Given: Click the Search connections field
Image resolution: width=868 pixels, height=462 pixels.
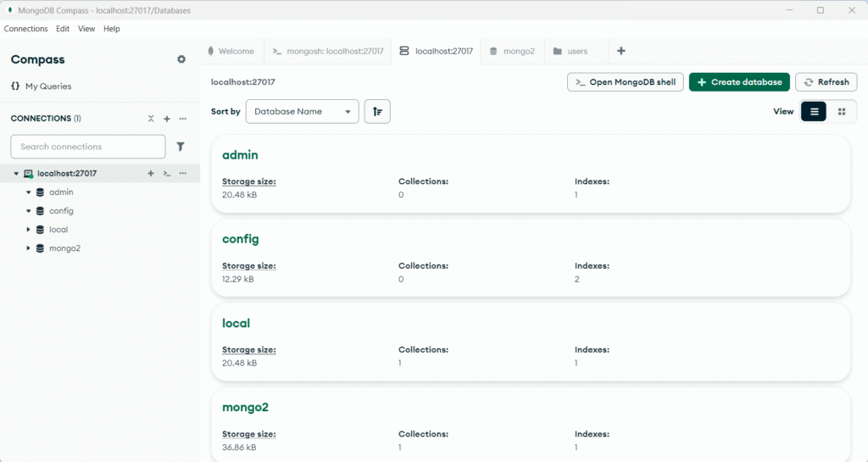Looking at the screenshot, I should 88,147.
